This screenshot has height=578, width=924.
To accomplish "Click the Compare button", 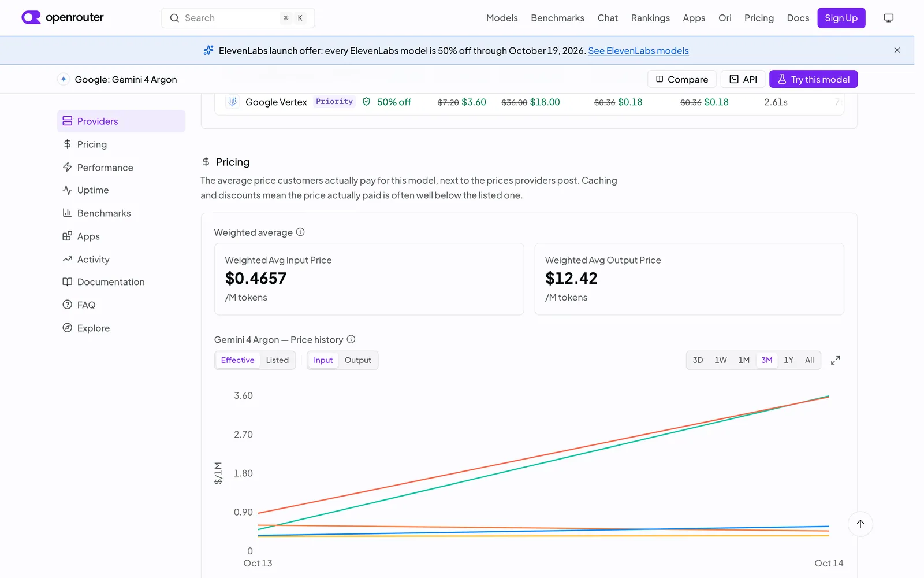I will pos(682,79).
